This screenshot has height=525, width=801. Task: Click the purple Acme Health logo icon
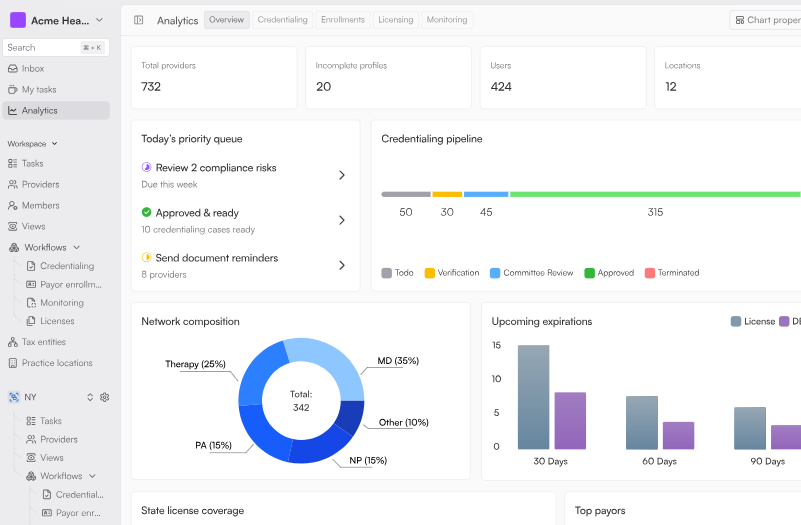pos(18,20)
